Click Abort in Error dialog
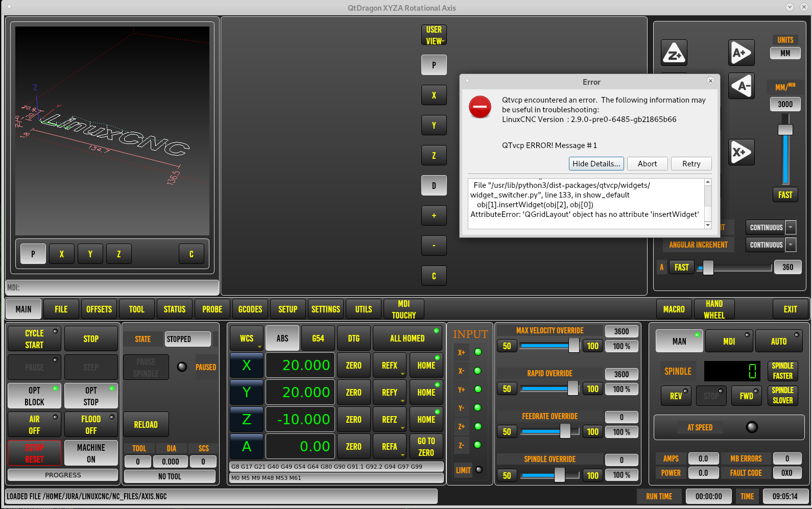The image size is (812, 509). tap(648, 163)
